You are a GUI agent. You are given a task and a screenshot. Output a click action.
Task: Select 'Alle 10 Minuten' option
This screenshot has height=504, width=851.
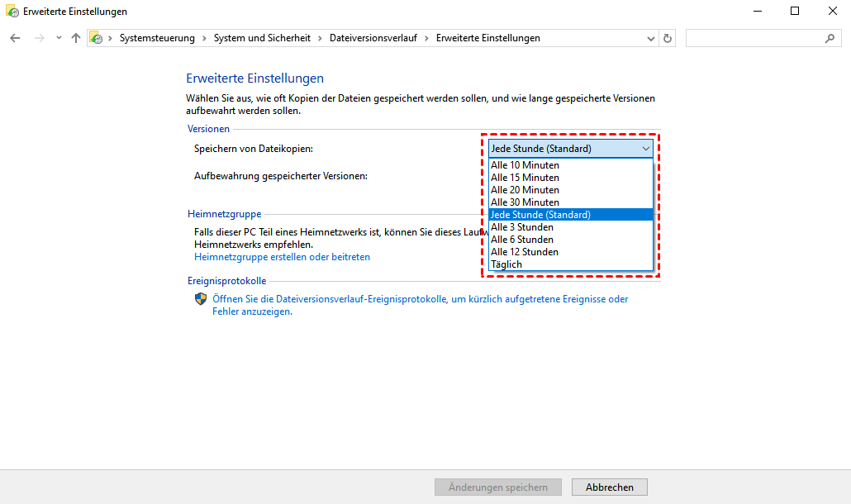[525, 165]
